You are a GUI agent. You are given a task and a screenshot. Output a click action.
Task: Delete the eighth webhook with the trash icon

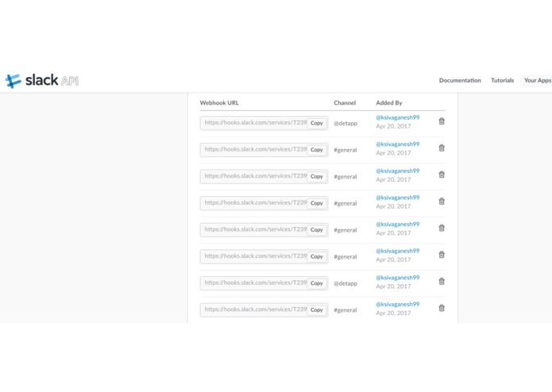tap(442, 309)
